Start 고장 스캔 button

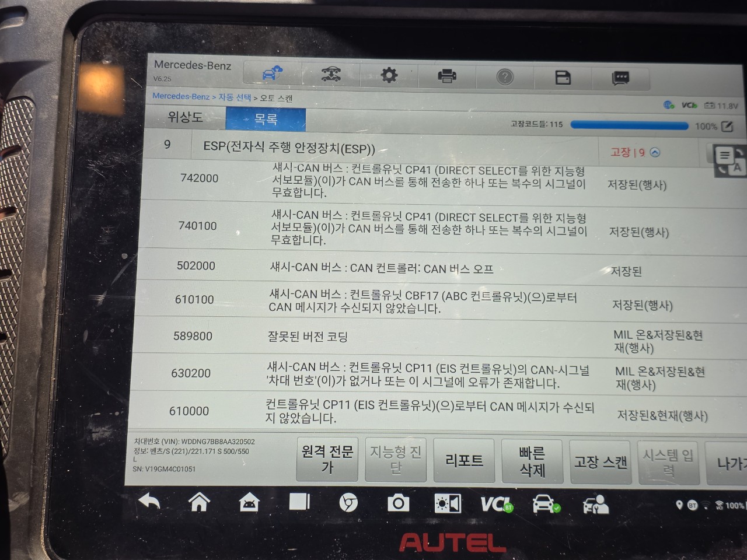click(600, 463)
